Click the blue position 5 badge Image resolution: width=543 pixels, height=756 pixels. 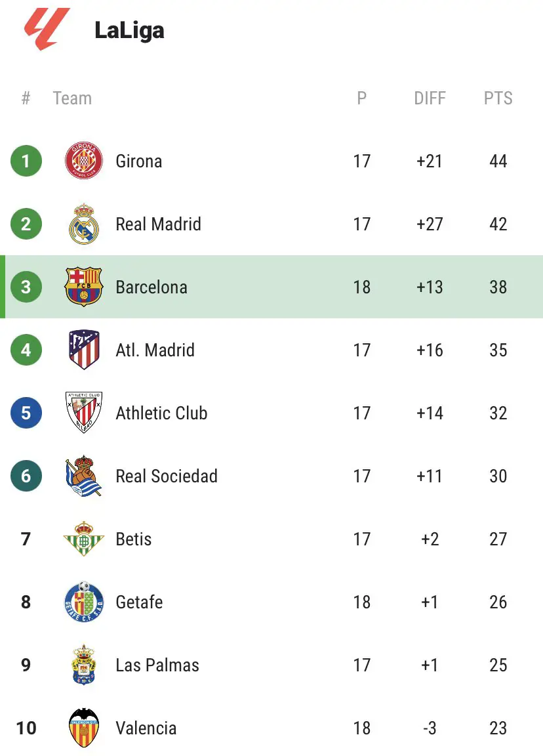[26, 413]
